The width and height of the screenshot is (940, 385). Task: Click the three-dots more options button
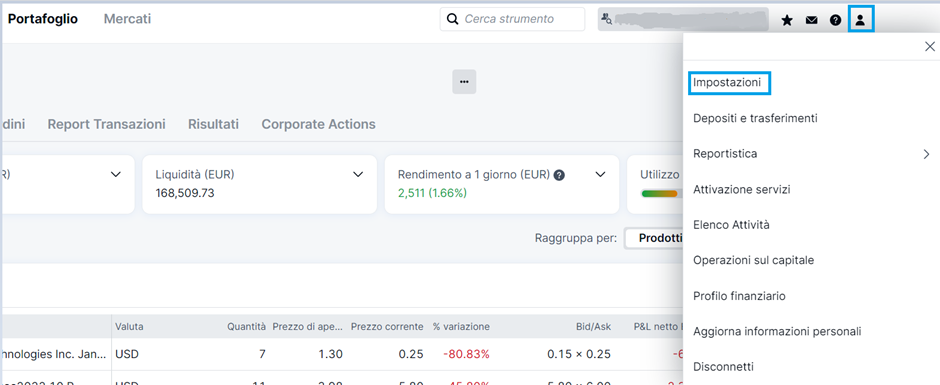click(464, 82)
